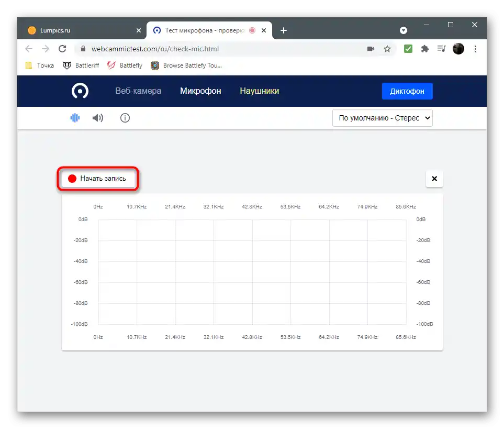The image size is (504, 429).
Task: Click the address bar URL
Action: pyautogui.click(x=155, y=49)
